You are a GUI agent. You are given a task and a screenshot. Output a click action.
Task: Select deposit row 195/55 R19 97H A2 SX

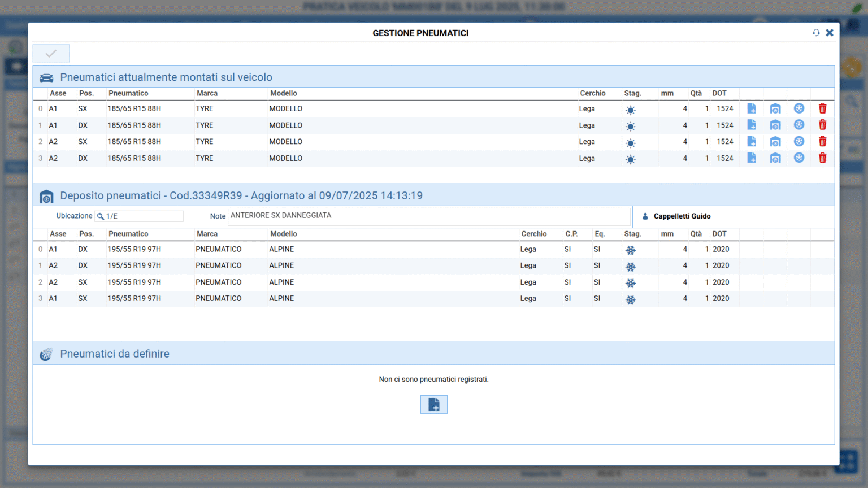pyautogui.click(x=134, y=282)
